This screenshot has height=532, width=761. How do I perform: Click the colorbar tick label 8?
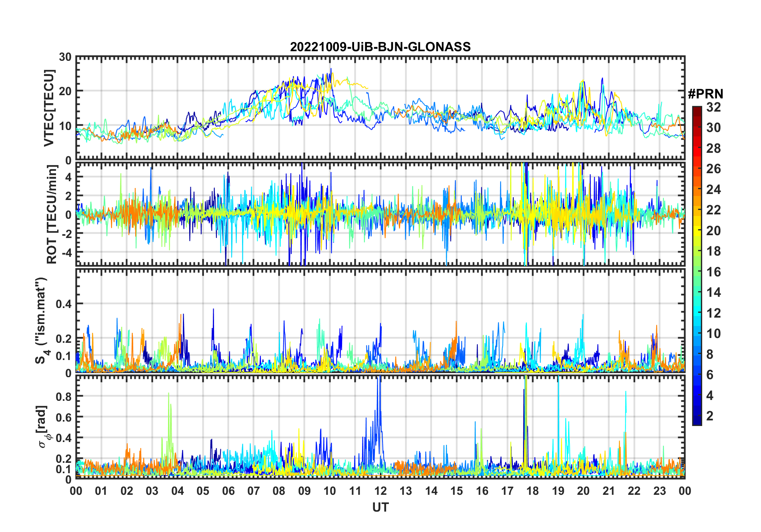click(710, 354)
